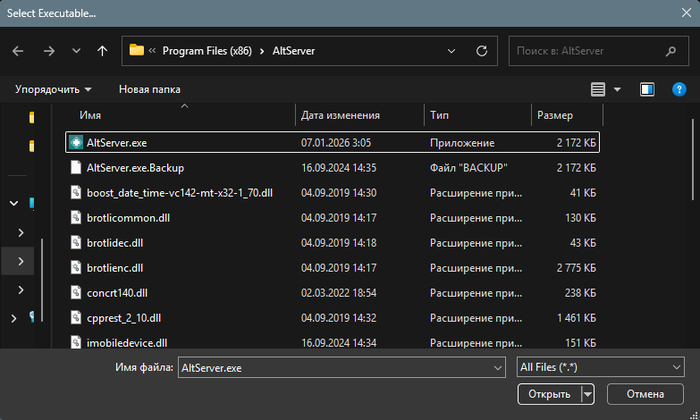The width and height of the screenshot is (700, 420).
Task: Select concrt140.dll file
Action: (332, 293)
